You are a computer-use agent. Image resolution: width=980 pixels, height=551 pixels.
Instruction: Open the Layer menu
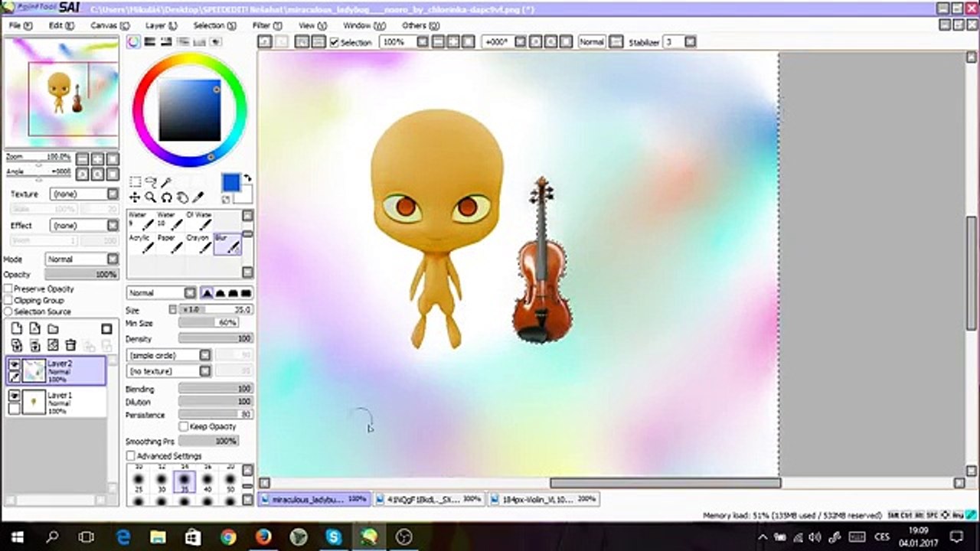coord(161,25)
